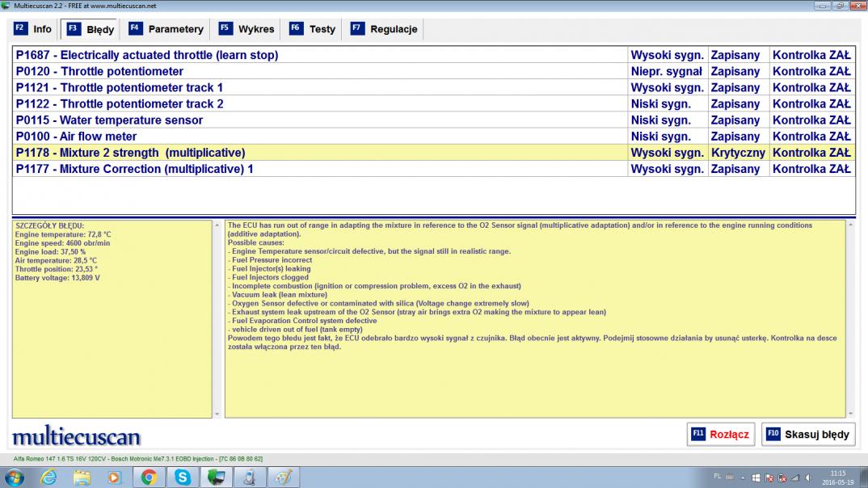Click down arrow of description panel scrollbar
Image resolution: width=868 pixels, height=488 pixels.
coord(850,414)
